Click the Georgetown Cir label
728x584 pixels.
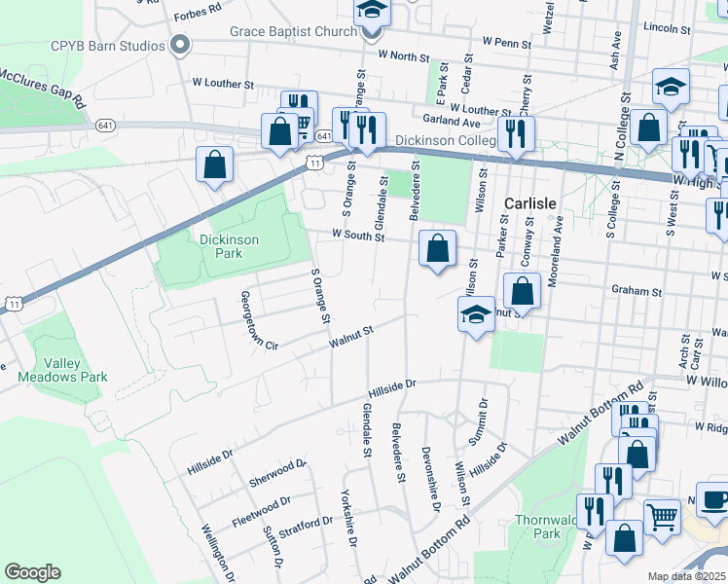[x=258, y=321]
